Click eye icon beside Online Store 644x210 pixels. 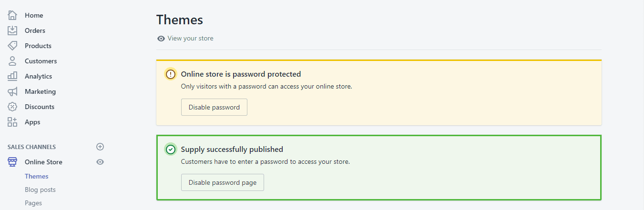click(100, 162)
